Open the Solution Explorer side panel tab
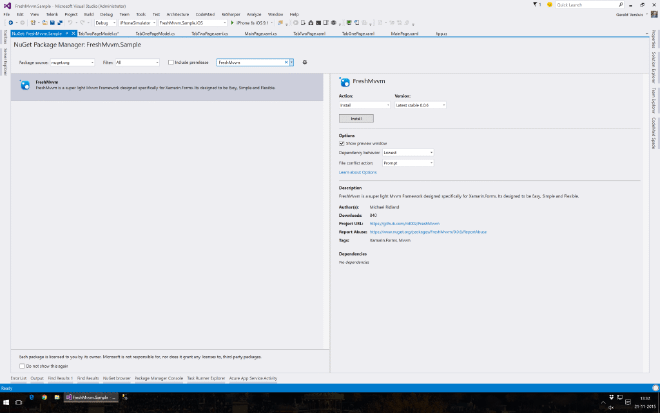The width and height of the screenshot is (660, 413). pos(654,67)
